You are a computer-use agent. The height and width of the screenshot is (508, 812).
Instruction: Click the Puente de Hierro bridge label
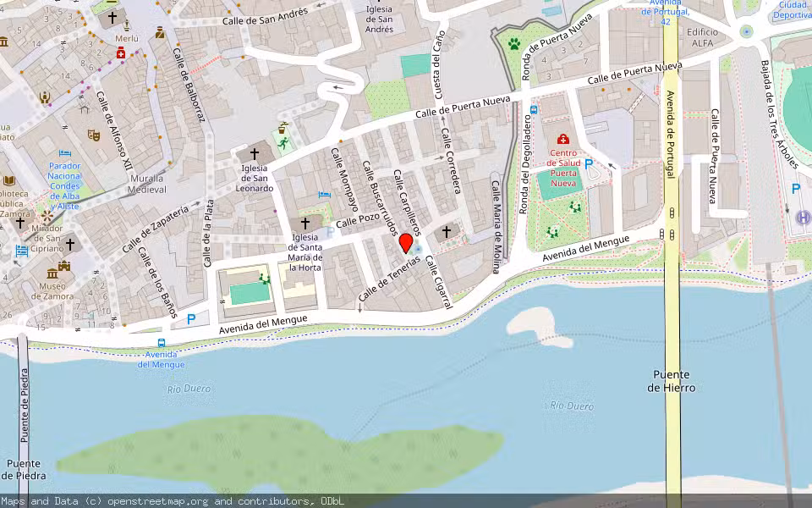coord(672,381)
